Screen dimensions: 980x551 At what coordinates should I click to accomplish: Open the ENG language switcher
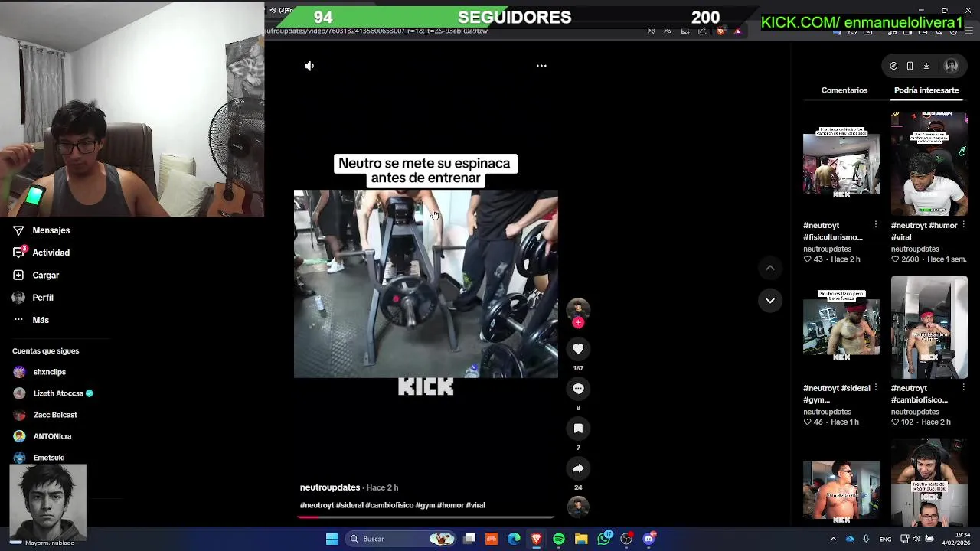click(885, 540)
